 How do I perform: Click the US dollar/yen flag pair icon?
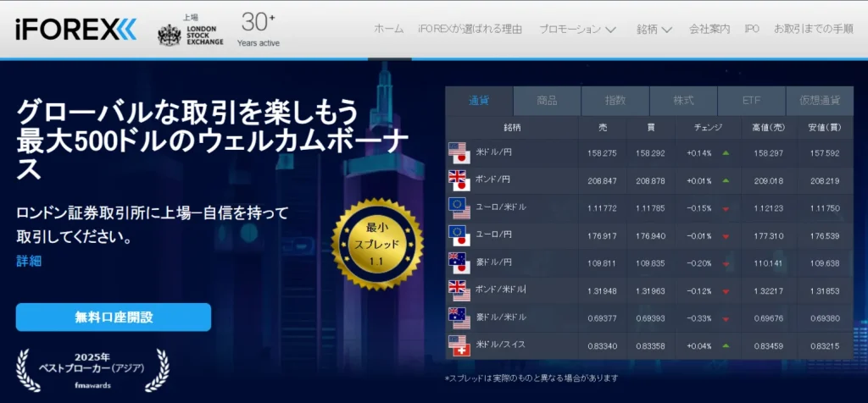tap(459, 153)
